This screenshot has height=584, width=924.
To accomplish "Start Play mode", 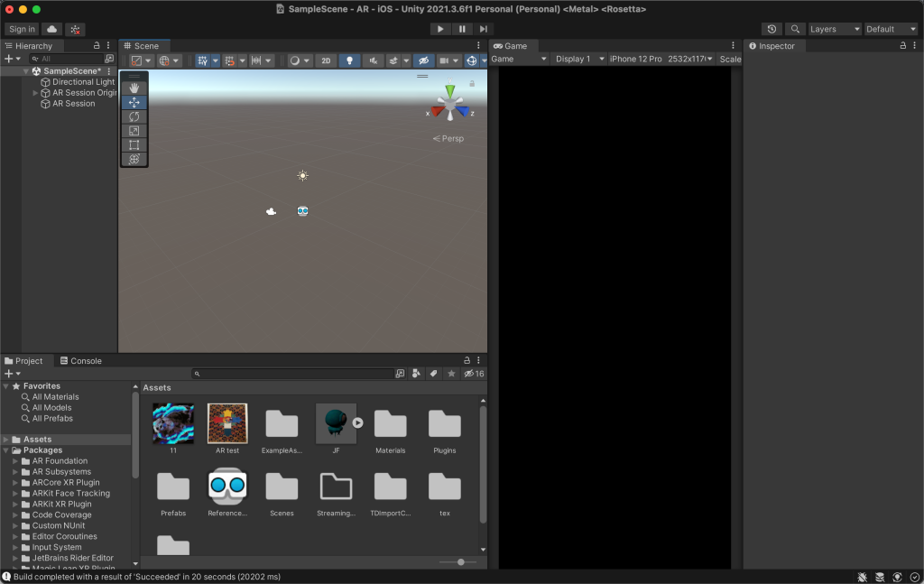I will (440, 29).
